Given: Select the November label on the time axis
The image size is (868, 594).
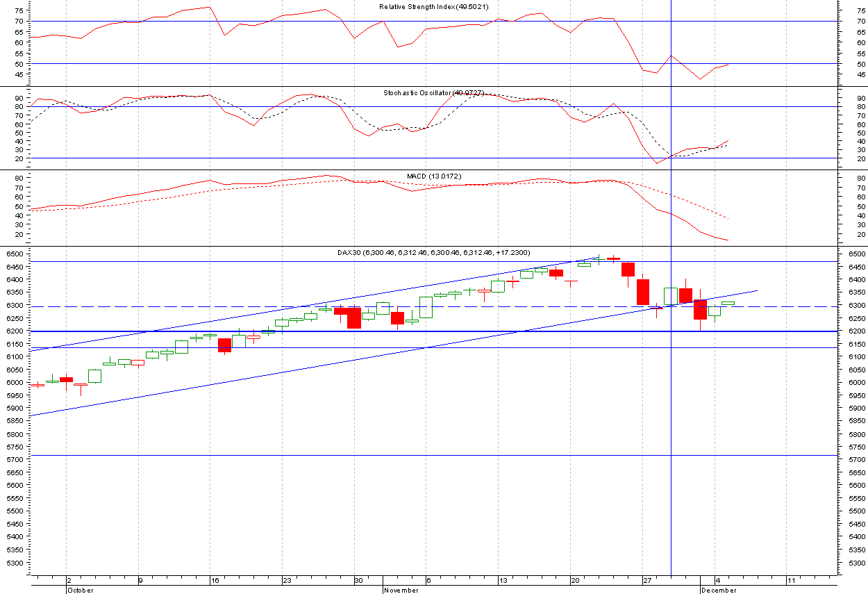Looking at the screenshot, I should point(401,591).
